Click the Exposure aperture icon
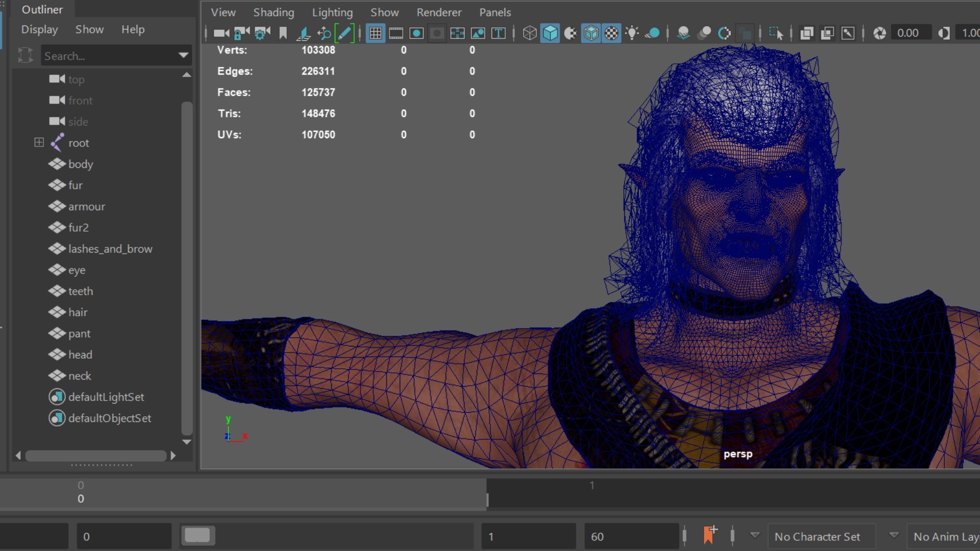This screenshot has width=980, height=551. [879, 33]
